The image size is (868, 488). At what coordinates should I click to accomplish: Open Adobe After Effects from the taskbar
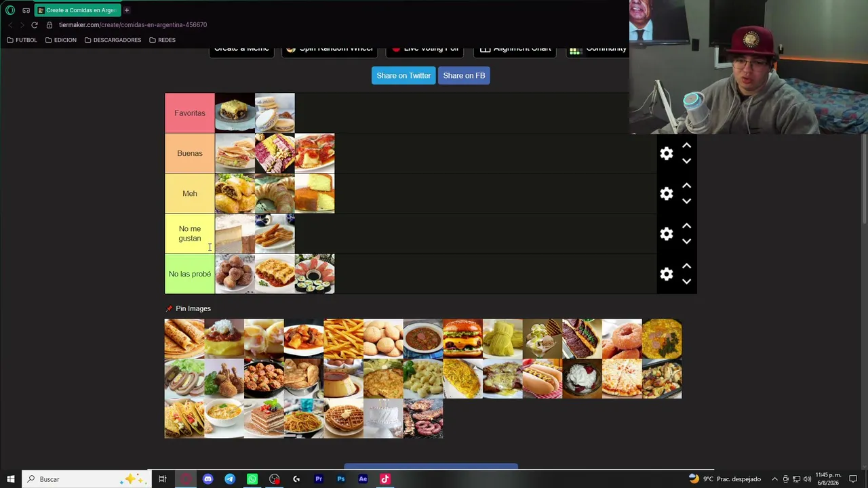pos(363,479)
